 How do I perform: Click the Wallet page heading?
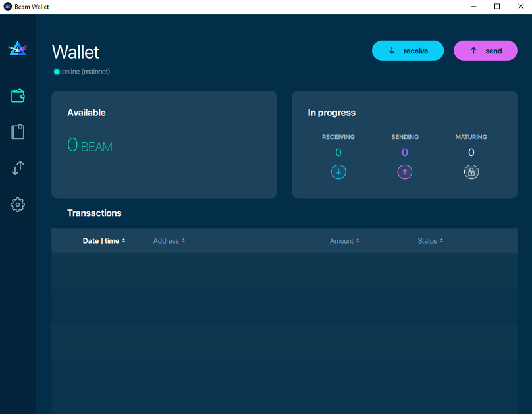click(x=75, y=52)
